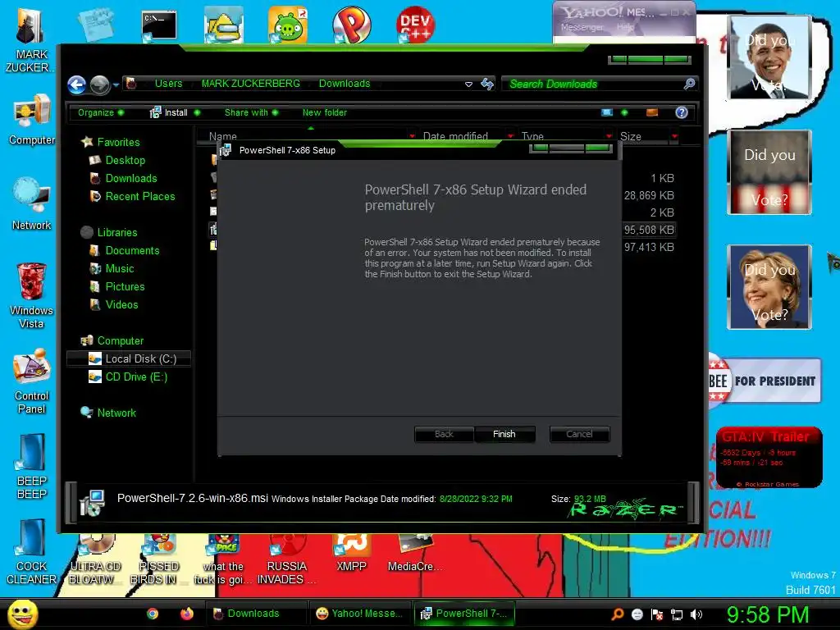Click MARK ZUCKERBERG in the address bar

pyautogui.click(x=251, y=84)
